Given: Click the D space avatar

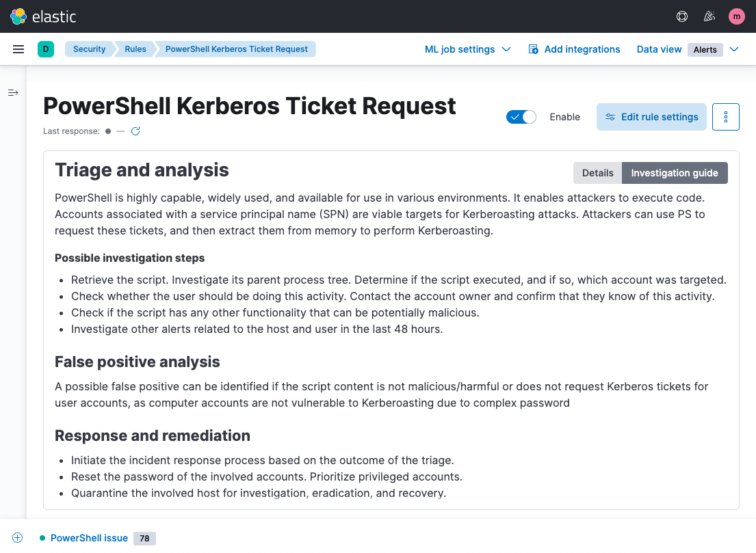Looking at the screenshot, I should pos(46,49).
